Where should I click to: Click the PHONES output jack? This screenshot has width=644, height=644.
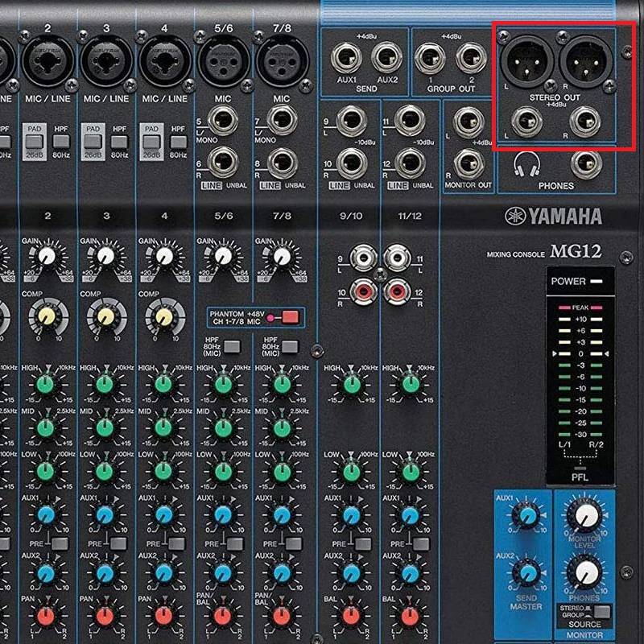click(x=586, y=165)
